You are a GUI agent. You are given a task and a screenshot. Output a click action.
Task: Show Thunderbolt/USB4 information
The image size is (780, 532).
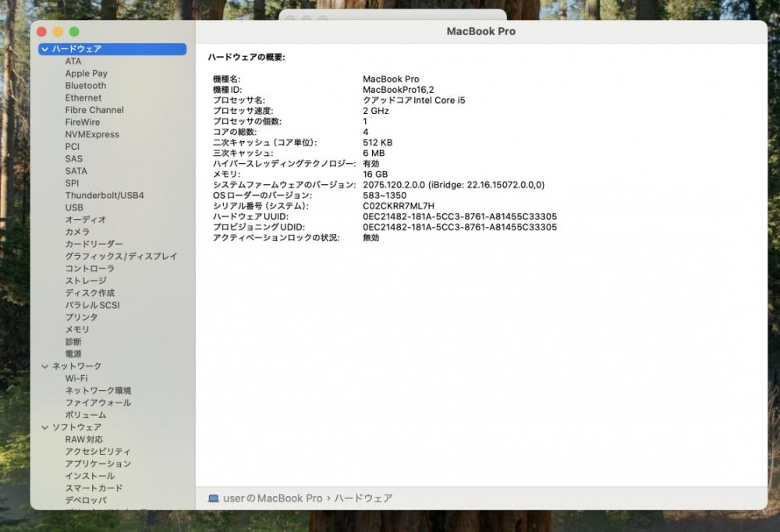(105, 195)
